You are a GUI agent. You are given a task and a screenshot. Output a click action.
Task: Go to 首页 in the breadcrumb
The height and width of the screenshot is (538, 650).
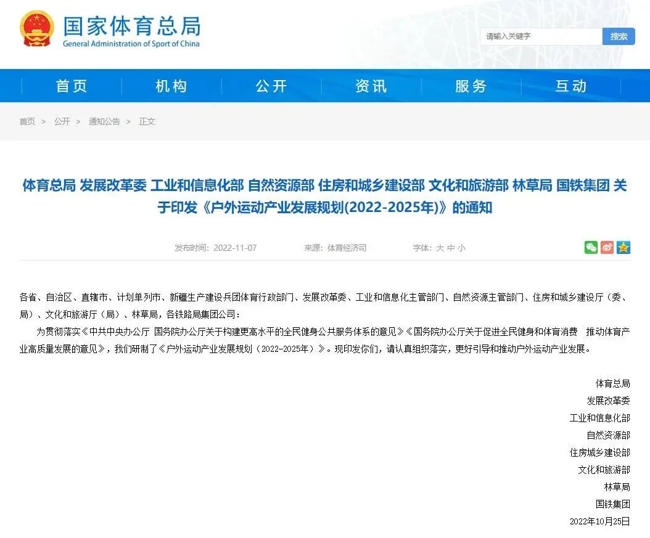click(27, 121)
